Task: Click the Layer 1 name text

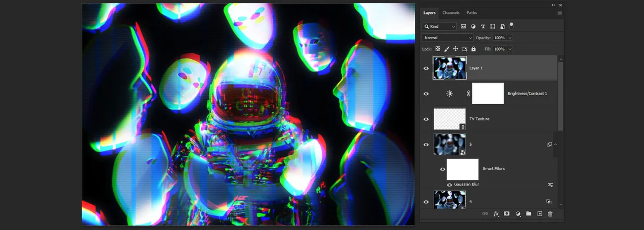Action: coord(477,68)
